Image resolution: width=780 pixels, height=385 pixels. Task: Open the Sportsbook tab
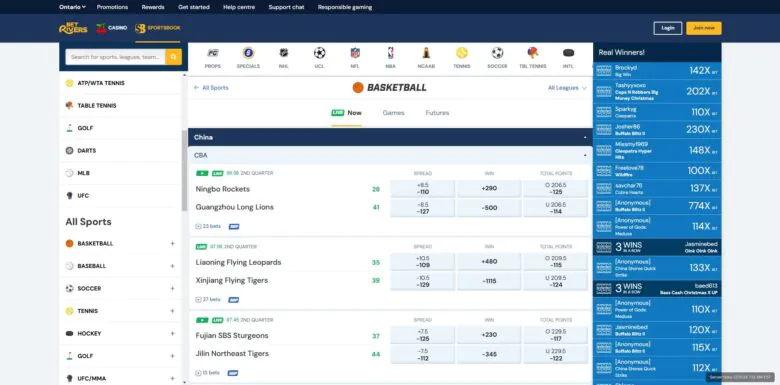click(x=158, y=28)
